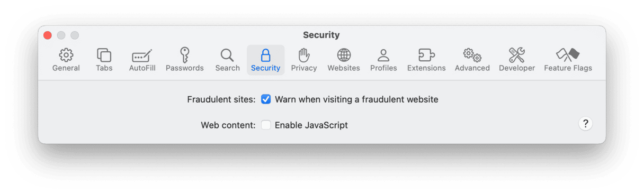This screenshot has width=644, height=194.
Task: Click the question mark help button
Action: pos(585,124)
